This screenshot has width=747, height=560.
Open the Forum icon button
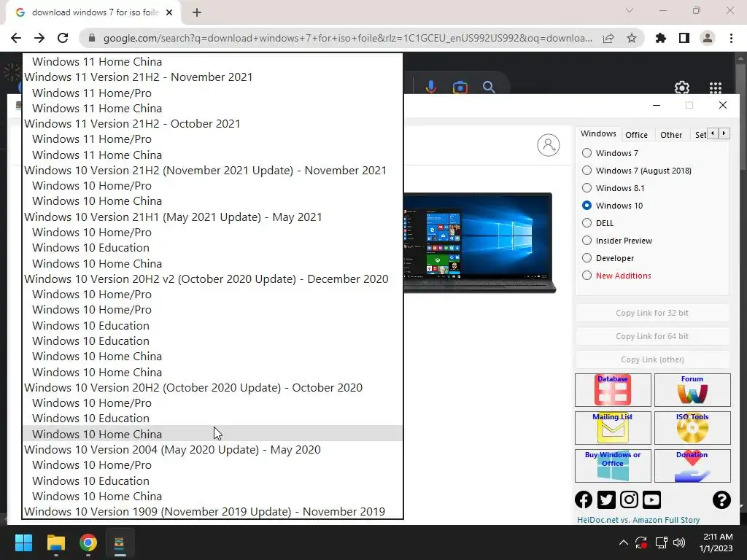coord(692,390)
